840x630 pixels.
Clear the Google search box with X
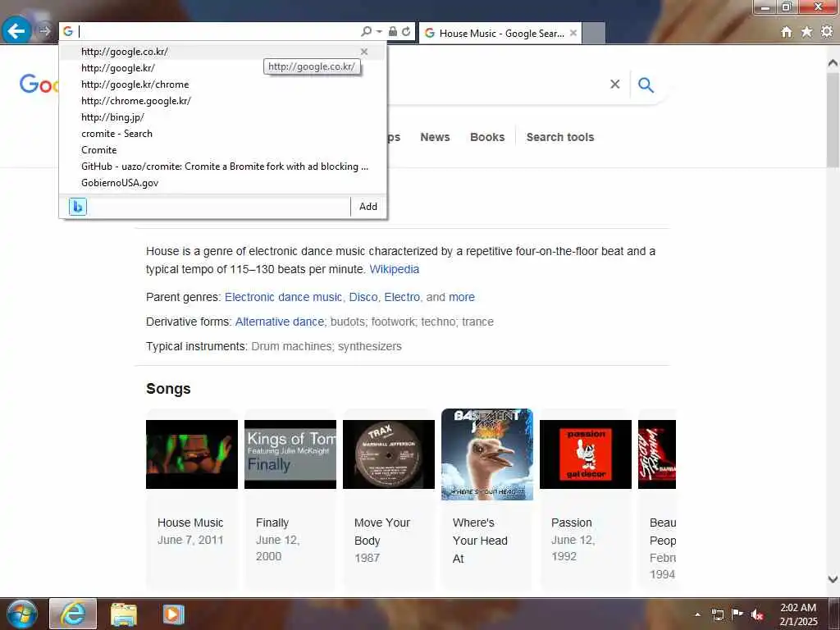pyautogui.click(x=615, y=84)
